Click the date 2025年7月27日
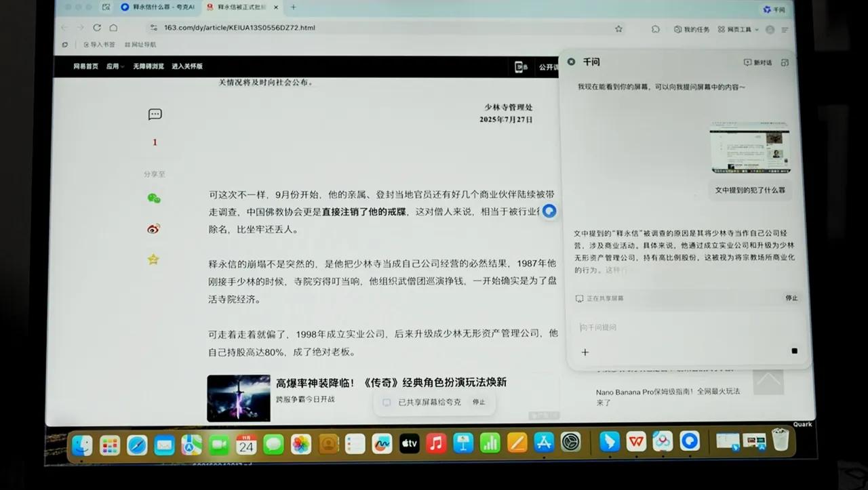868x490 pixels. 506,119
